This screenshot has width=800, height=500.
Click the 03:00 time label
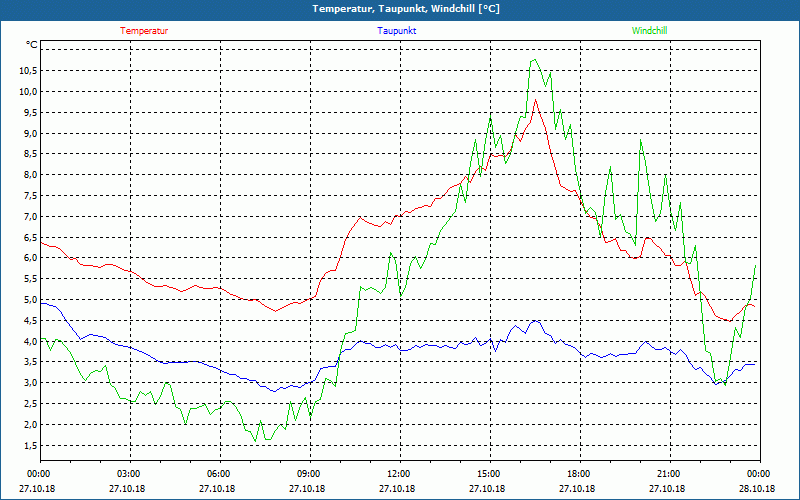(128, 474)
